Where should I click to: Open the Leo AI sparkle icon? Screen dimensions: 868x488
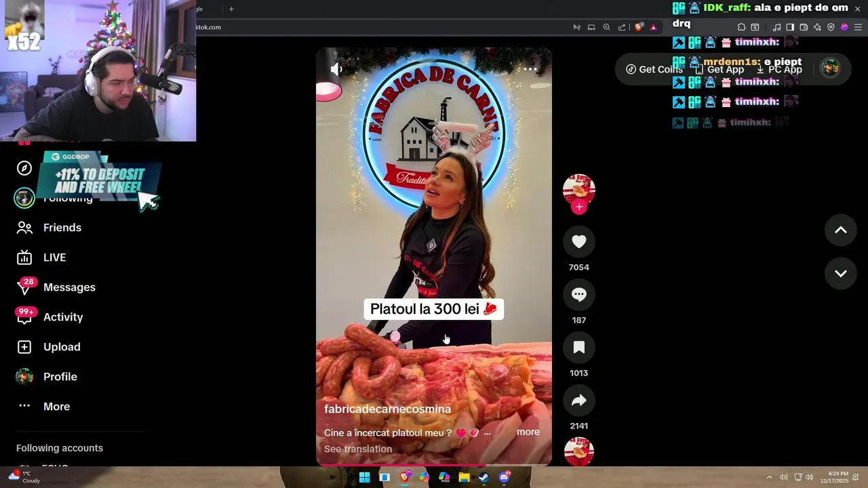pyautogui.click(x=817, y=27)
